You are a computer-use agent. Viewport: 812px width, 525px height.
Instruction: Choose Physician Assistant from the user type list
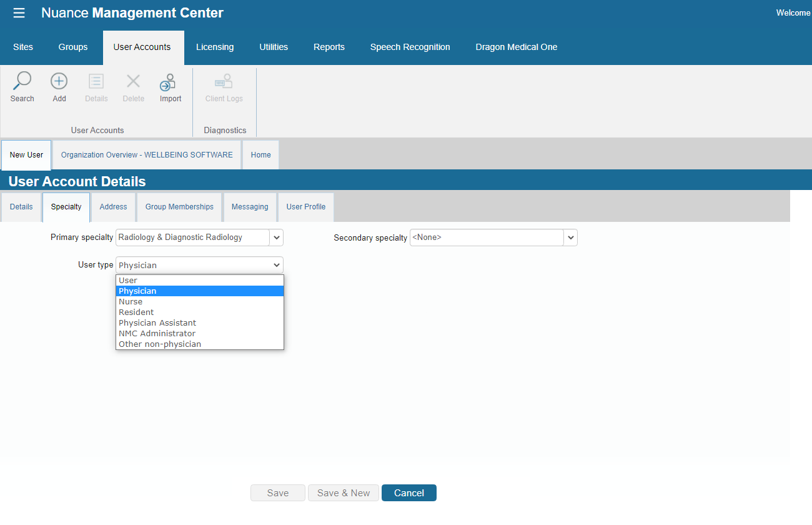tap(200, 323)
